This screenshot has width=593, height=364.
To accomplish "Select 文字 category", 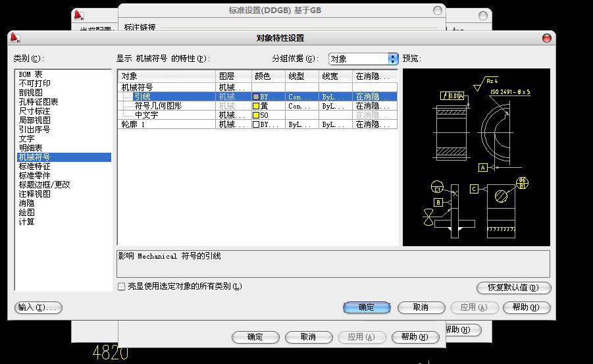I will [26, 138].
